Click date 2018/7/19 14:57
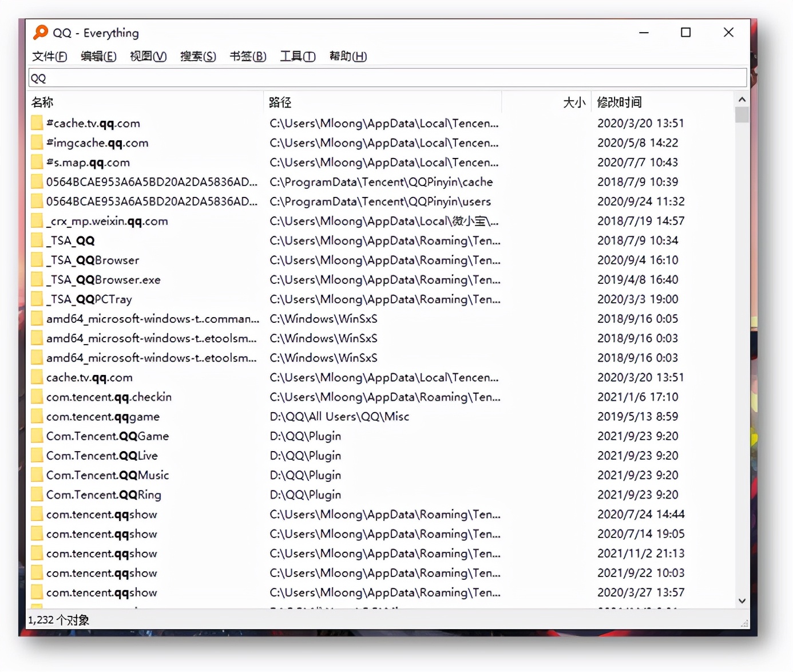 641,221
